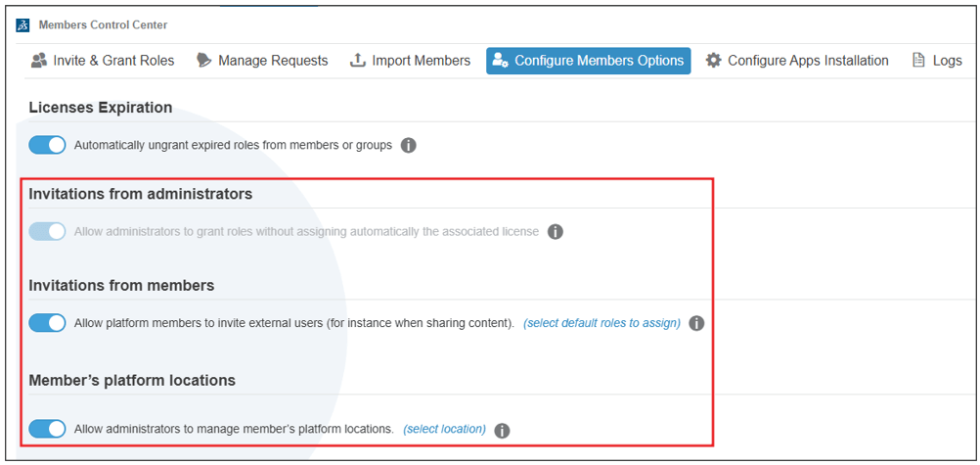Show info about automatically ungranting expired roles
This screenshot has height=465, width=980.
[x=408, y=146]
